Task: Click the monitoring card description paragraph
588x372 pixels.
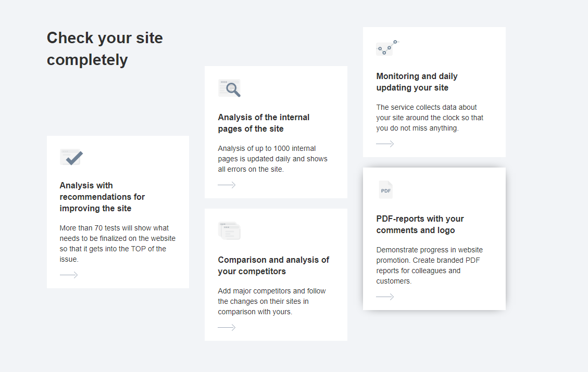Action: (x=429, y=118)
